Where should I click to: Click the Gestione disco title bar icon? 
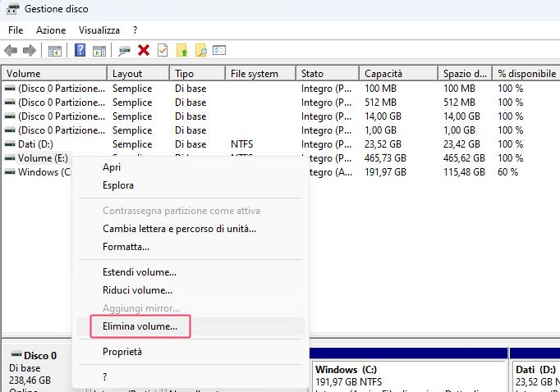13,8
